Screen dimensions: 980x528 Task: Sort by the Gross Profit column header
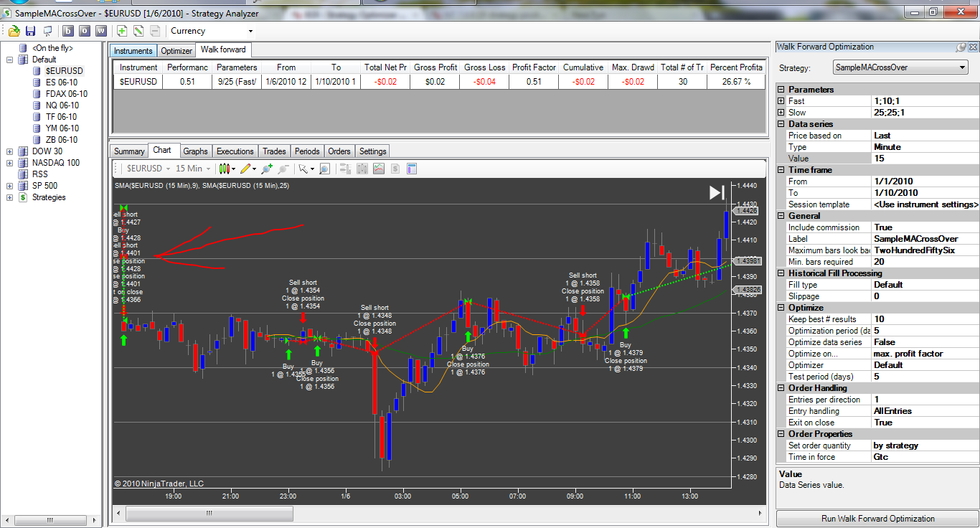435,67
